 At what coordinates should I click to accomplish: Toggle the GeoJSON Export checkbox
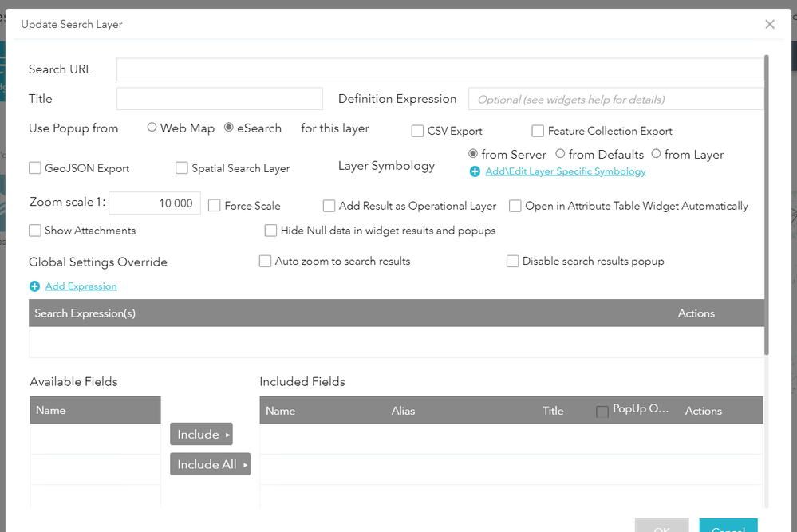35,168
